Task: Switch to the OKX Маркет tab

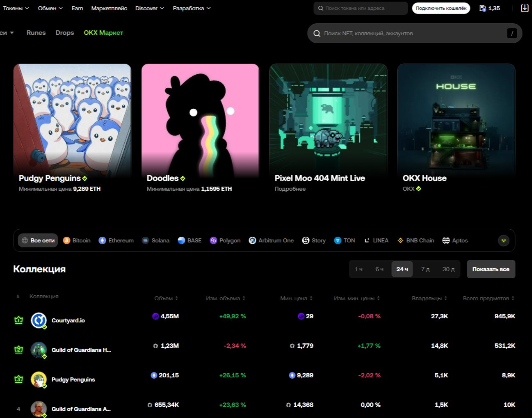Action: (x=103, y=33)
